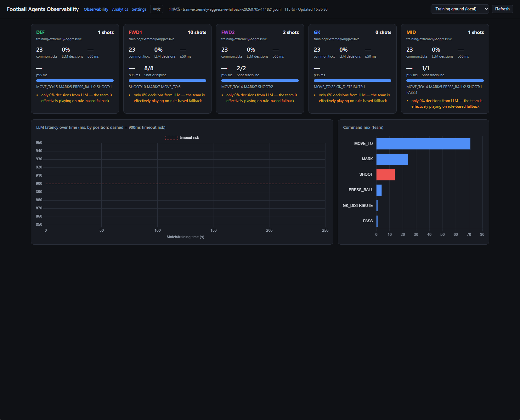This screenshot has height=420, width=520.
Task: Select the DEF position card title
Action: coord(40,32)
